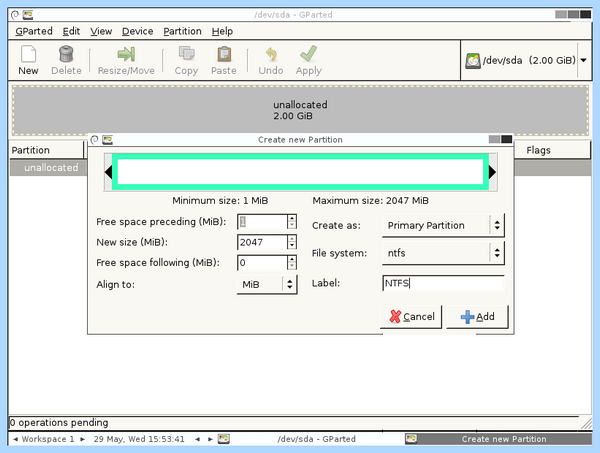Viewport: 600px width, 453px height.
Task: Click the Add button
Action: click(x=478, y=317)
